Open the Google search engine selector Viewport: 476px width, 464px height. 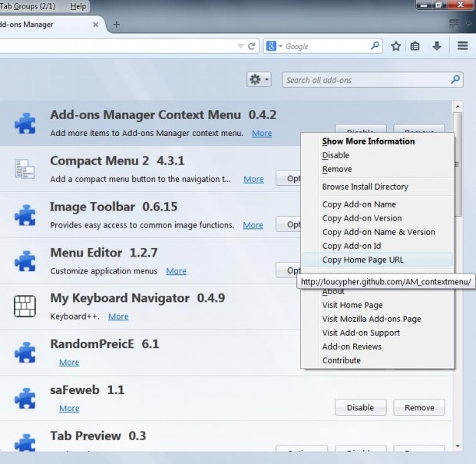point(274,46)
